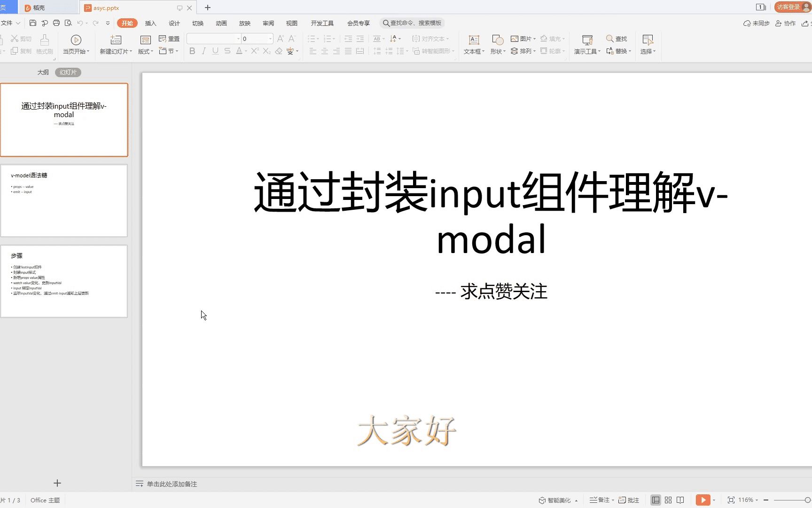Click 单击此处添加备注 to add notes

[x=172, y=484]
